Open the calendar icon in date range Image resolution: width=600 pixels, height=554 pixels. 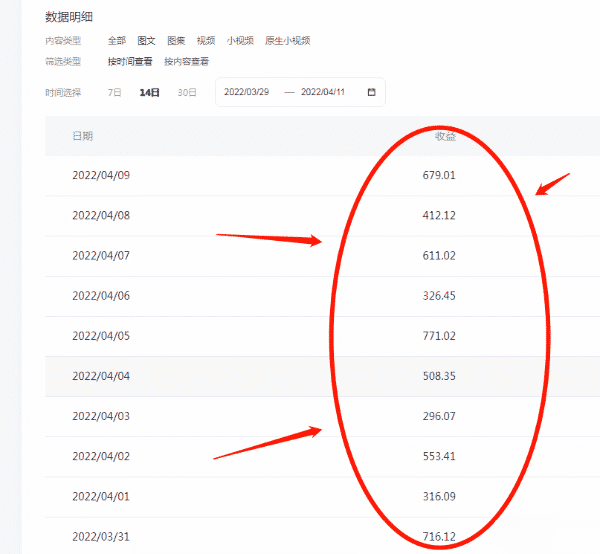click(x=372, y=92)
